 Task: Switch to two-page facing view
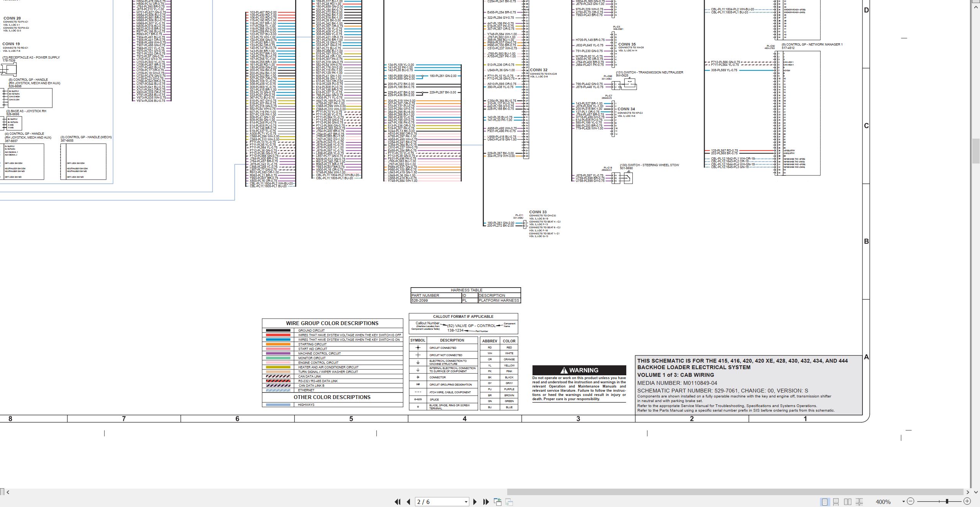click(848, 502)
